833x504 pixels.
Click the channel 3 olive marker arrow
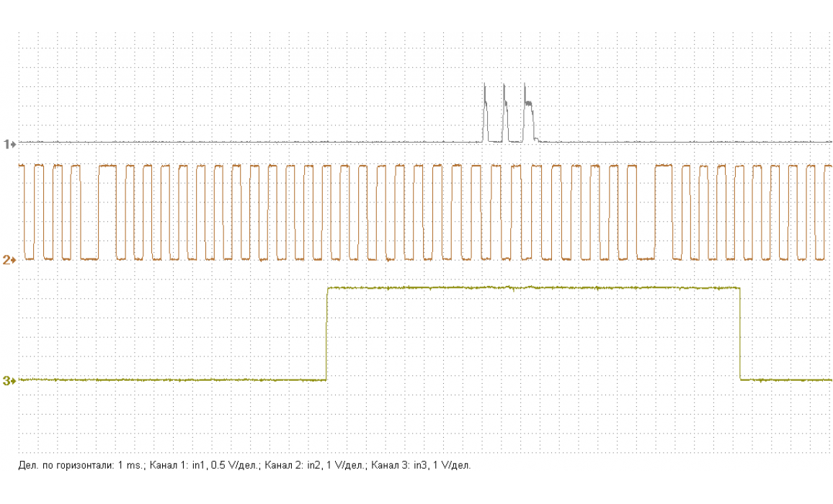(x=9, y=381)
